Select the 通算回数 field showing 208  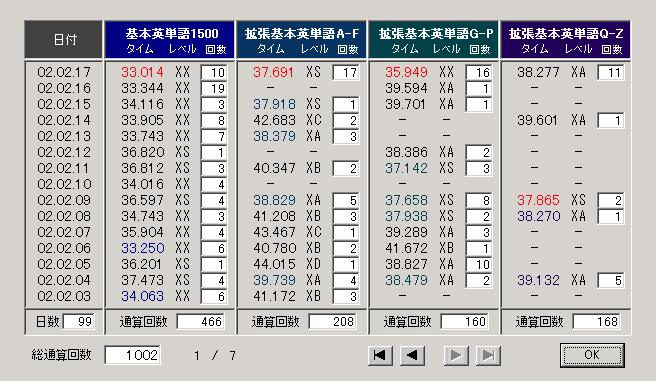(333, 322)
